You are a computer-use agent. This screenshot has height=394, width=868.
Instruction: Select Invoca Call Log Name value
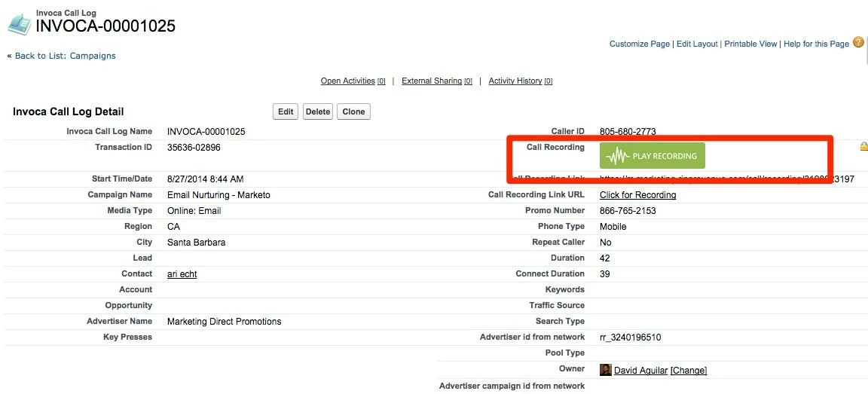click(206, 132)
